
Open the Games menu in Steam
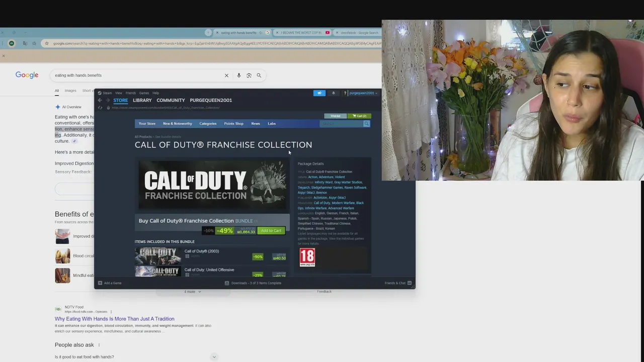[x=144, y=93]
